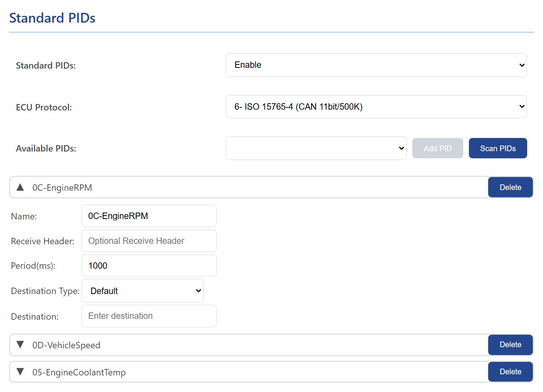Open the Available PIDs dropdown
The image size is (543, 392).
pyautogui.click(x=316, y=148)
